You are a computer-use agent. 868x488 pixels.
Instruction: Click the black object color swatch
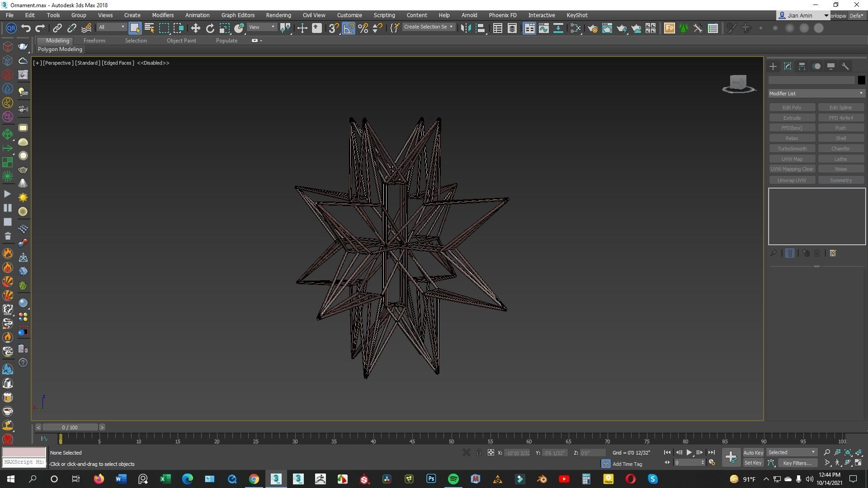click(x=861, y=80)
